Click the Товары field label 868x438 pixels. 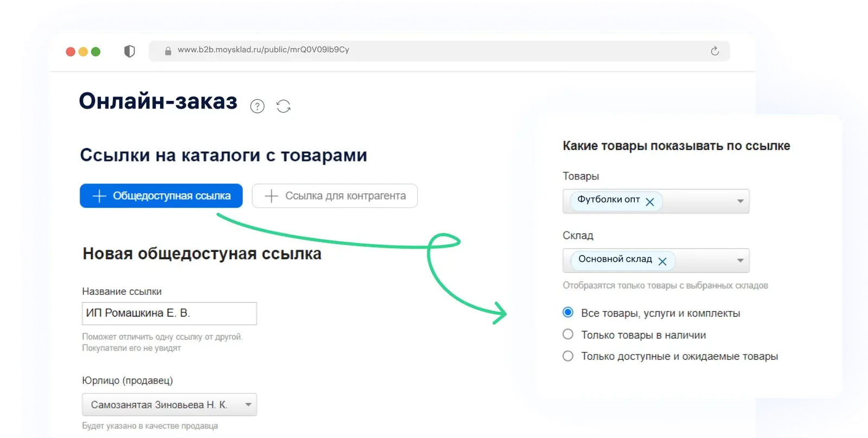point(581,176)
